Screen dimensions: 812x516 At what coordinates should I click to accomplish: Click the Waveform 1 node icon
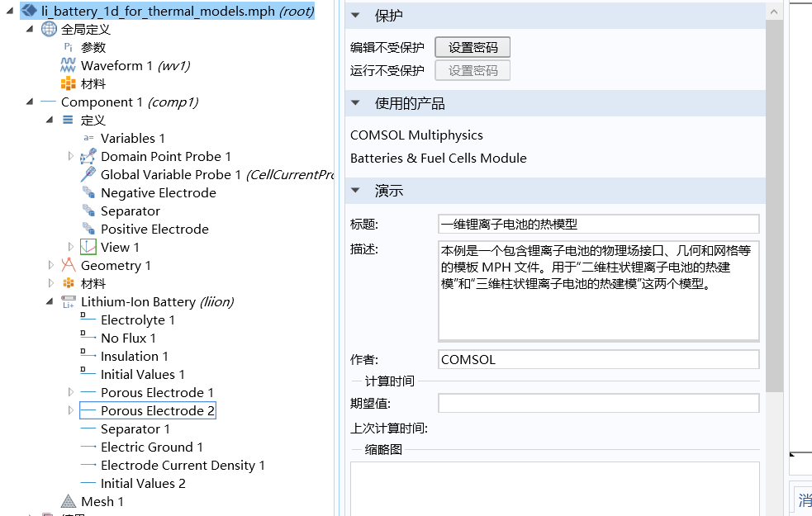[x=68, y=66]
